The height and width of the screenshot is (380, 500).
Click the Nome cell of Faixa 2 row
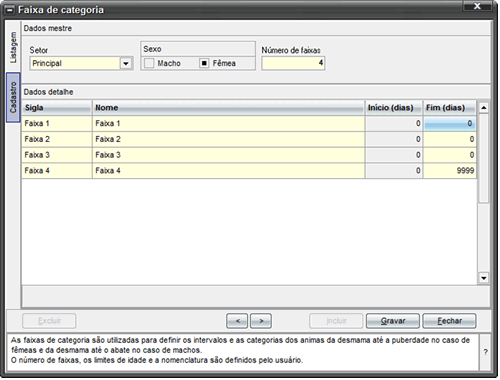point(228,139)
